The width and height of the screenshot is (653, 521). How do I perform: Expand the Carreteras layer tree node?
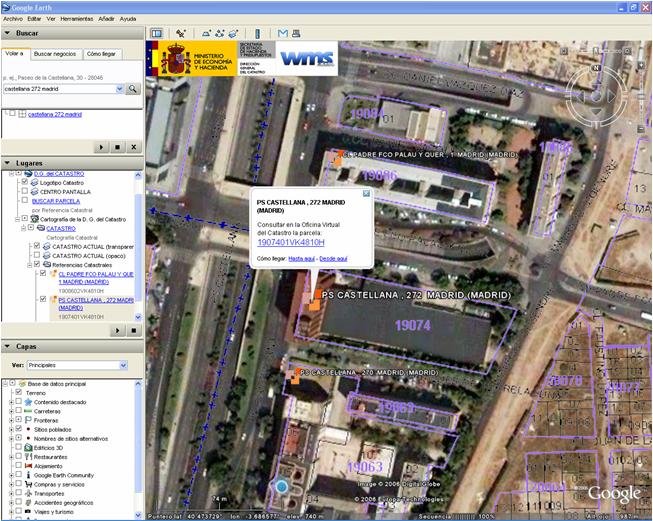point(11,411)
